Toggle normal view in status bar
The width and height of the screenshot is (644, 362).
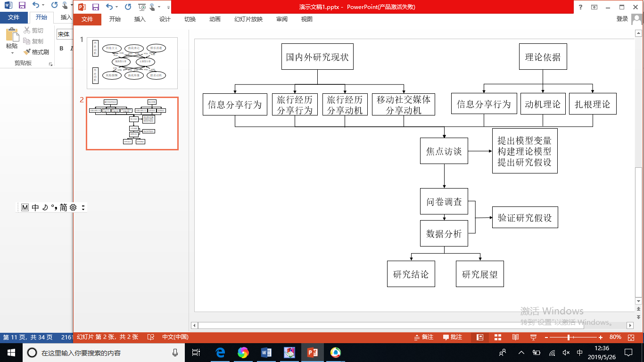coord(480,337)
